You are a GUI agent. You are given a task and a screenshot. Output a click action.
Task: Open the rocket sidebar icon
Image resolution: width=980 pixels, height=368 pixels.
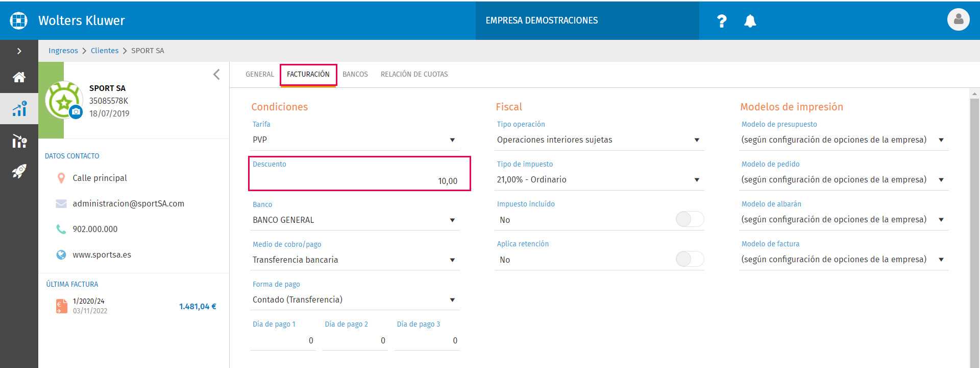tap(19, 171)
